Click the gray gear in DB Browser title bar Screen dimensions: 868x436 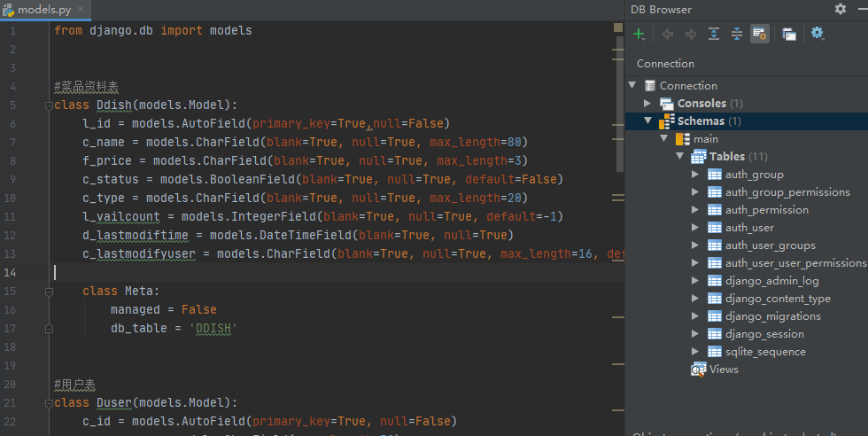[841, 9]
